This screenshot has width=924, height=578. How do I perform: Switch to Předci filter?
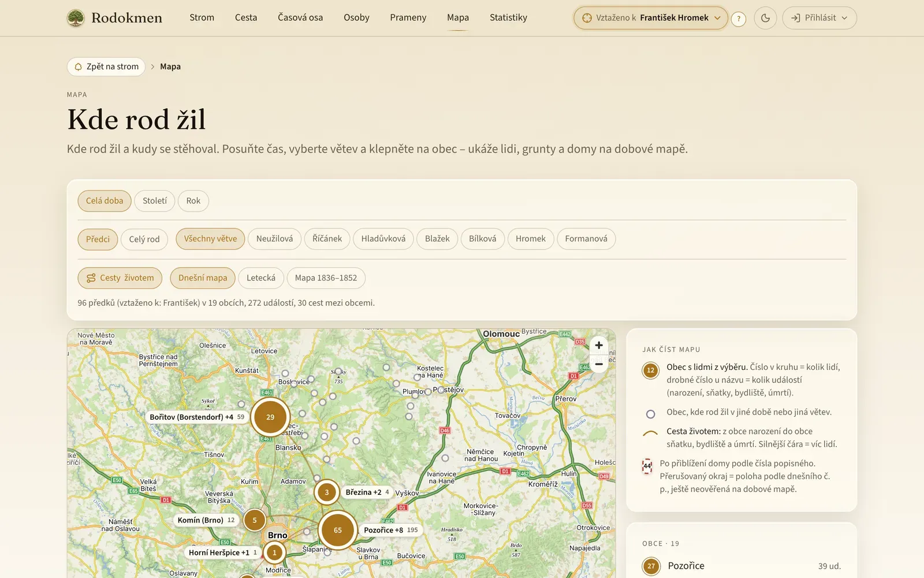[x=98, y=239]
